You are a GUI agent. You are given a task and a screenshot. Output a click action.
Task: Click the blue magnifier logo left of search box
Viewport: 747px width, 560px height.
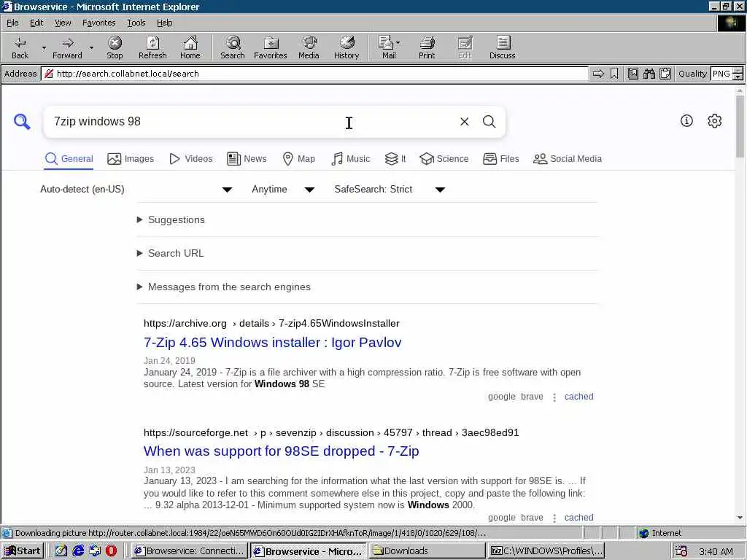[x=22, y=122]
